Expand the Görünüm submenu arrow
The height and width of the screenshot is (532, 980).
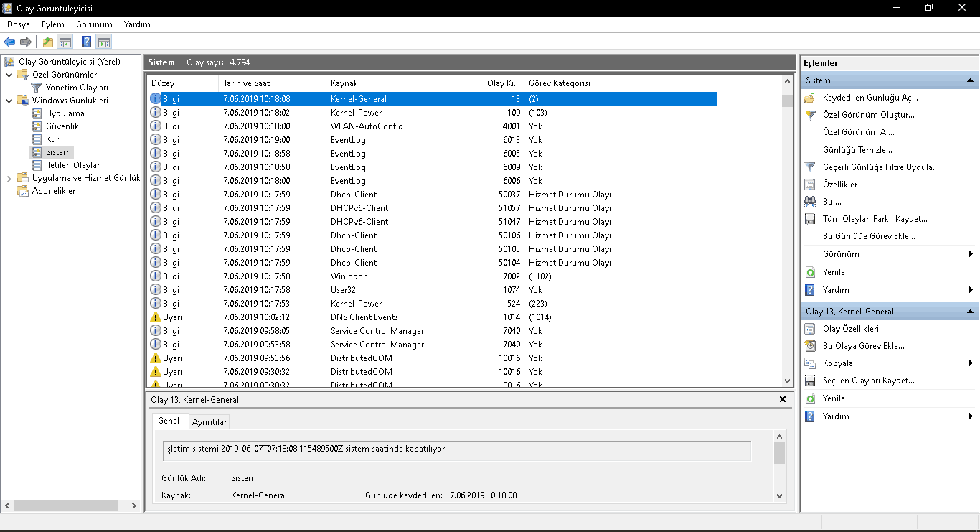(x=971, y=254)
